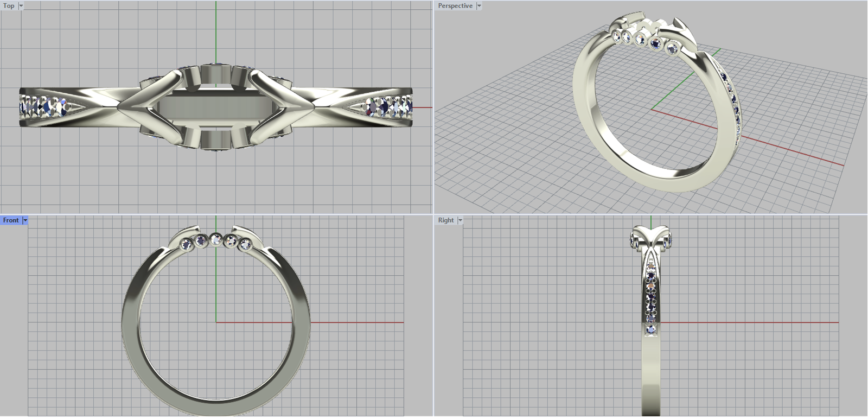Open the Top viewport dropdown menu arrow

(x=21, y=6)
